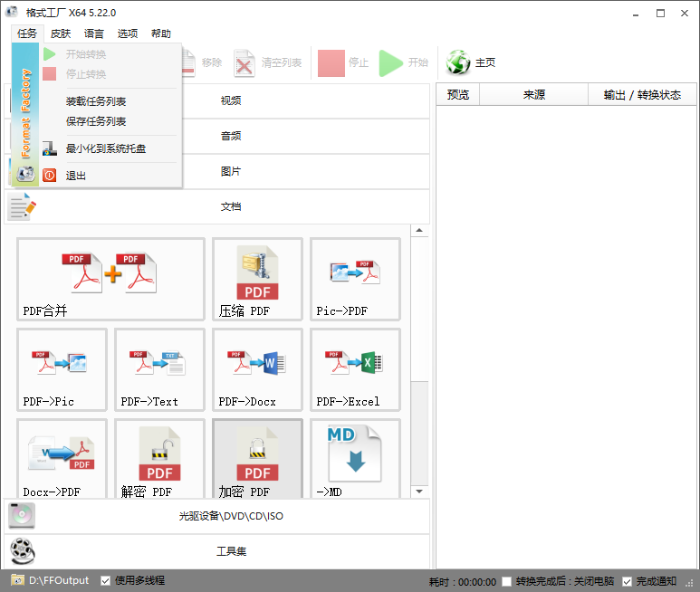Click the 清空列表 clear list button
This screenshot has width=700, height=592.
pos(268,62)
